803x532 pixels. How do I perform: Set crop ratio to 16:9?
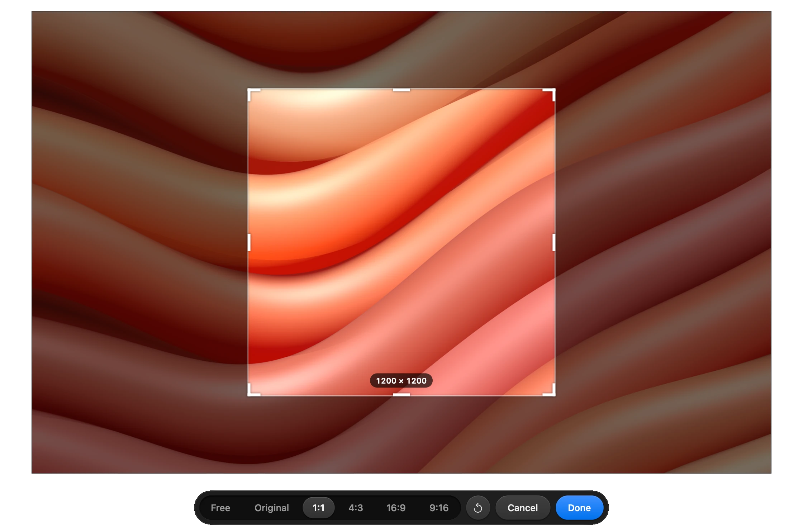[x=396, y=508]
